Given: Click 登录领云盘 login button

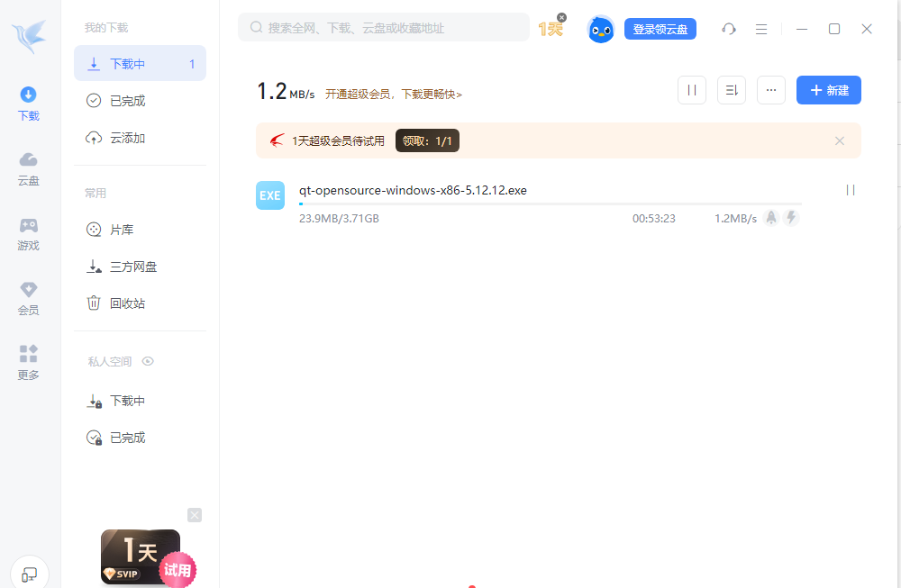Looking at the screenshot, I should 660,29.
